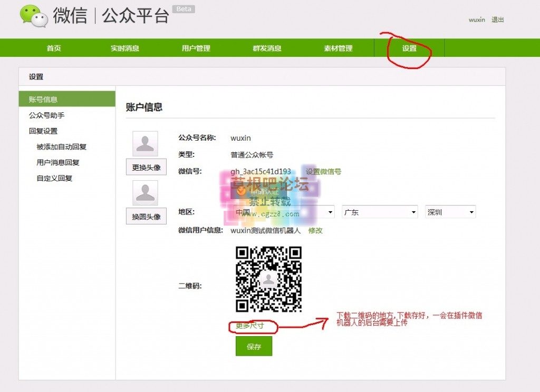Viewport: 540px width, 392px height.
Task: Click the avatar icon inside the QR code
Action: point(268,279)
